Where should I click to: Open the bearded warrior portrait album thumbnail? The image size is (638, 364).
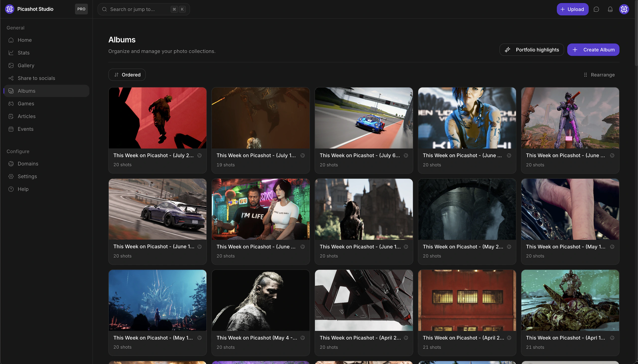click(x=261, y=300)
